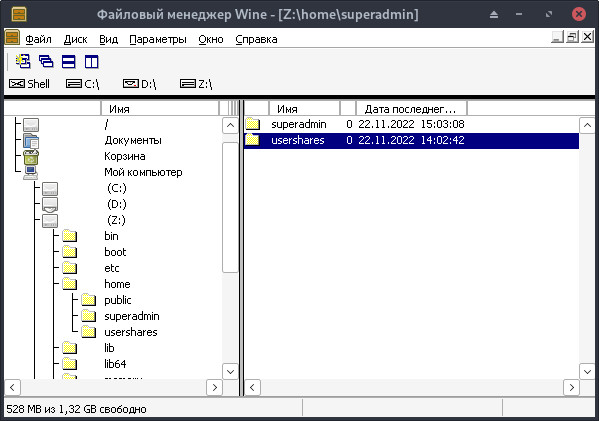Minimize the inner child window
The width and height of the screenshot is (599, 421).
click(557, 37)
